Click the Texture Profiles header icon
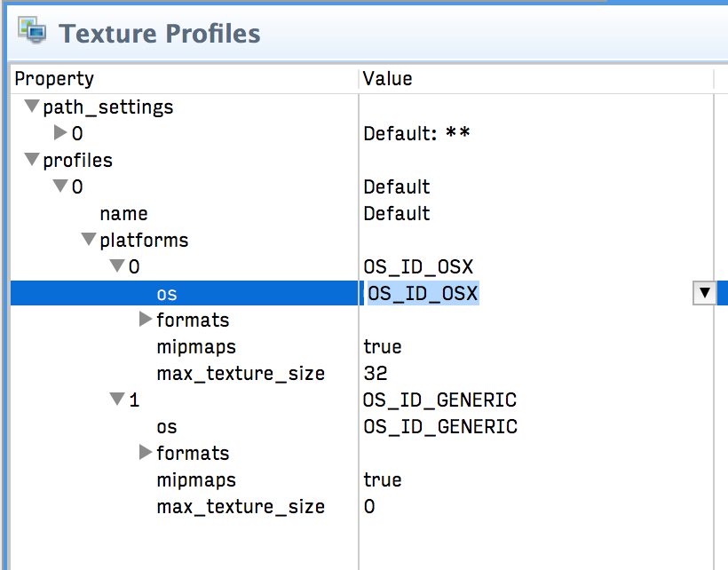Image resolution: width=728 pixels, height=570 pixels. [x=32, y=30]
